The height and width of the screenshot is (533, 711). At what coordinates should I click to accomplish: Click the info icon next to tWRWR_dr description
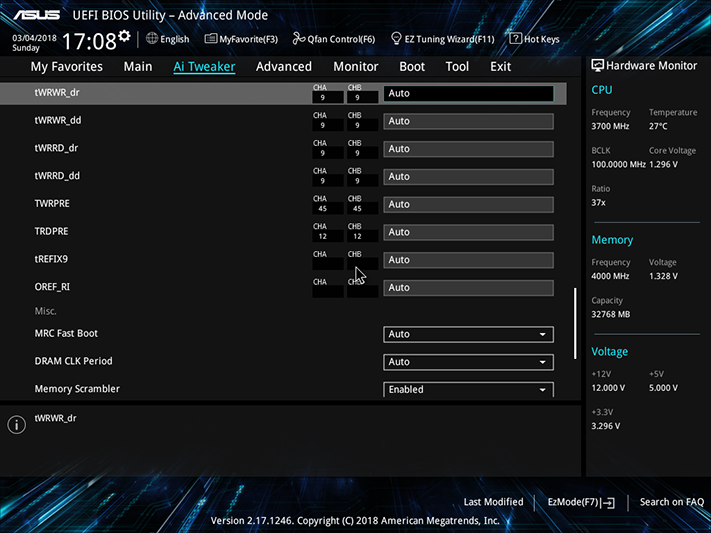[x=16, y=425]
